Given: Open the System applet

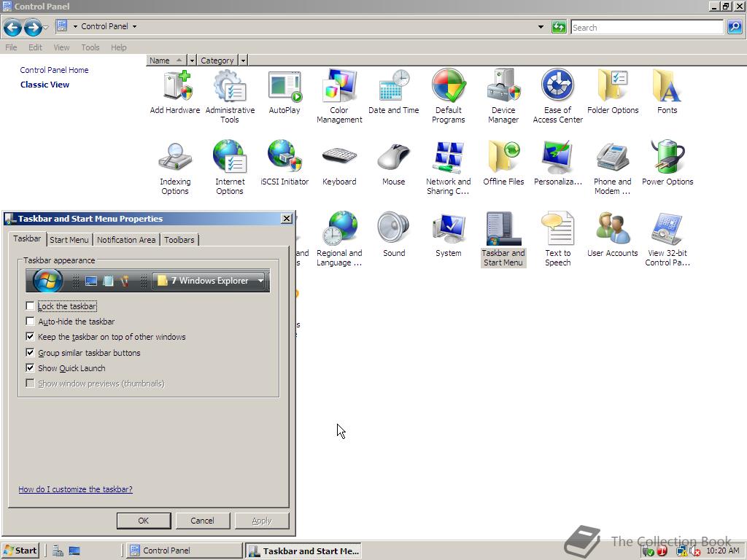Looking at the screenshot, I should coord(449,236).
